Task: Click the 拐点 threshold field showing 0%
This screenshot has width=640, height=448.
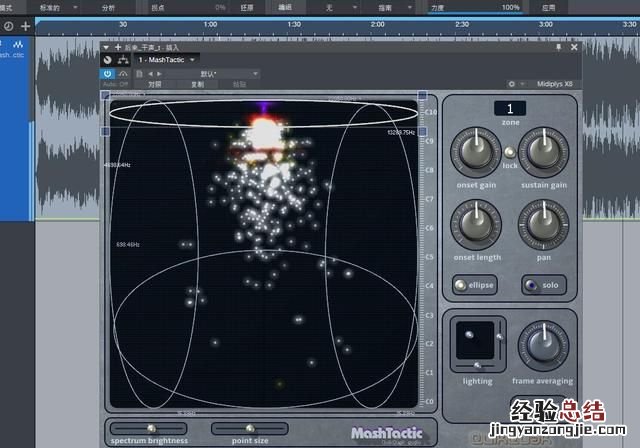Action: pyautogui.click(x=188, y=7)
